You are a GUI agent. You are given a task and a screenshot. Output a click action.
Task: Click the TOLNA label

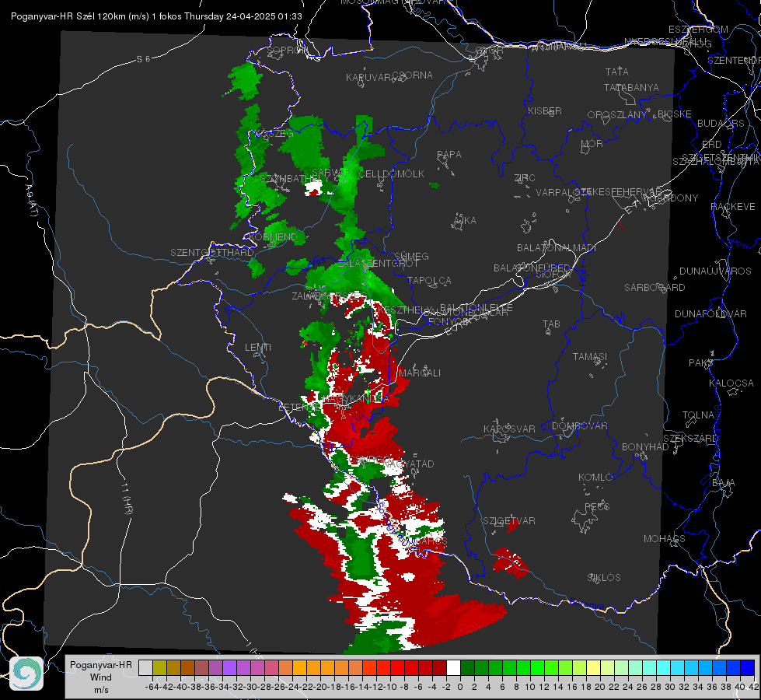pos(698,415)
